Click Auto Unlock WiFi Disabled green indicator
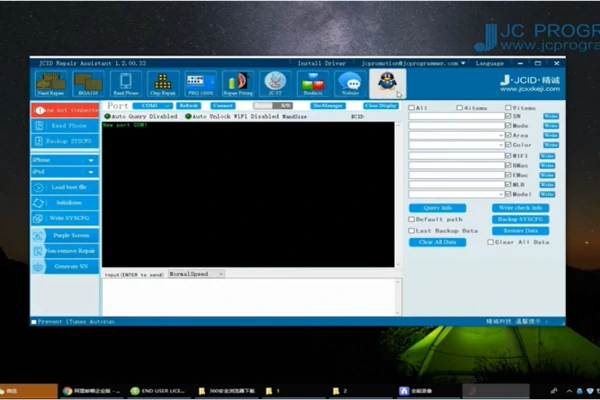The width and height of the screenshot is (600, 400). pyautogui.click(x=188, y=116)
